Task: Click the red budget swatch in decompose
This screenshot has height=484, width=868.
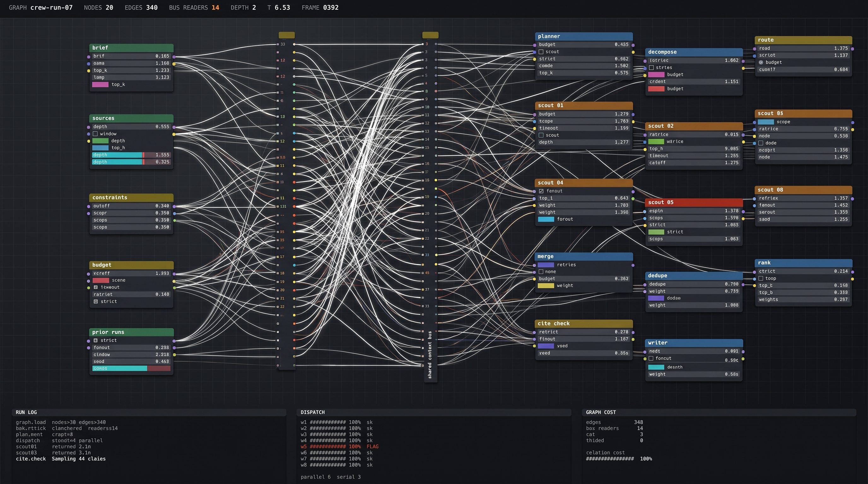Action: tap(656, 89)
